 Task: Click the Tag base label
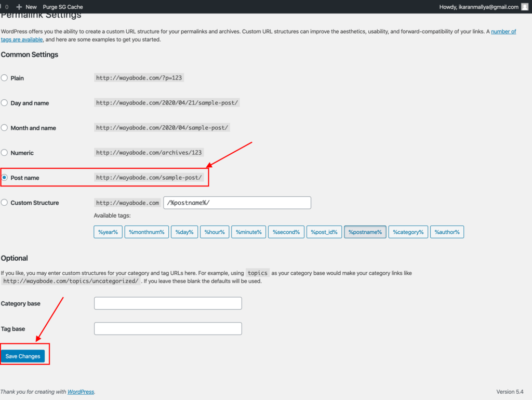tap(13, 329)
